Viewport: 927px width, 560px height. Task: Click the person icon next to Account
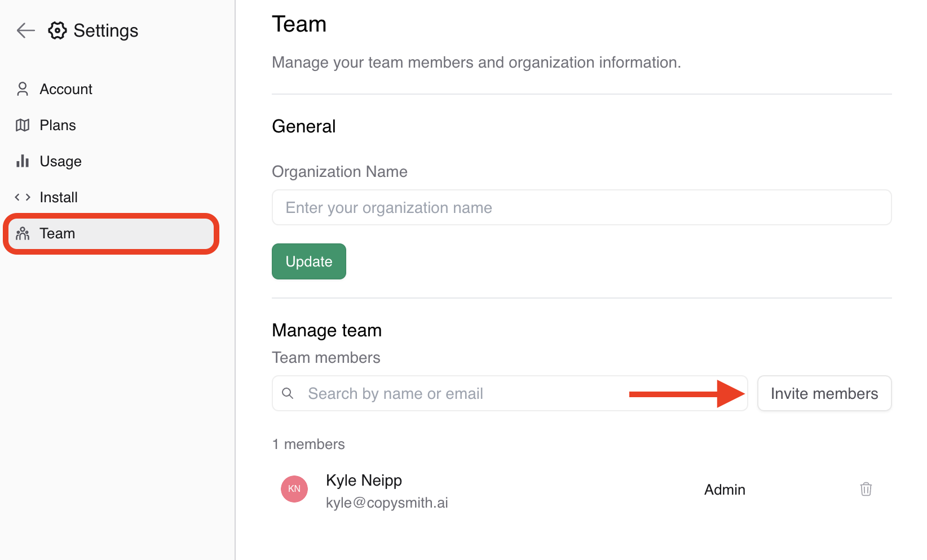pos(23,89)
